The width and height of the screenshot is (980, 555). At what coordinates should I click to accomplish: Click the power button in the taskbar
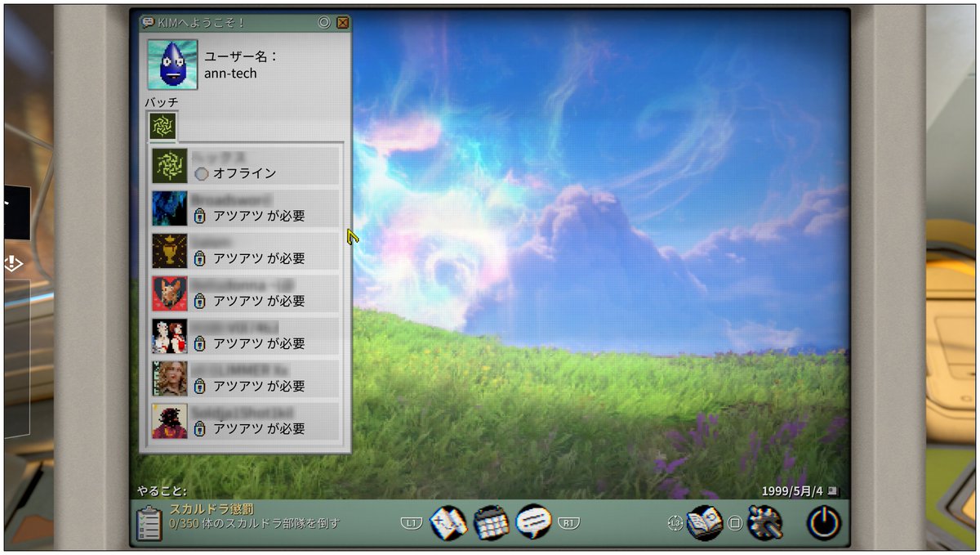(x=824, y=522)
